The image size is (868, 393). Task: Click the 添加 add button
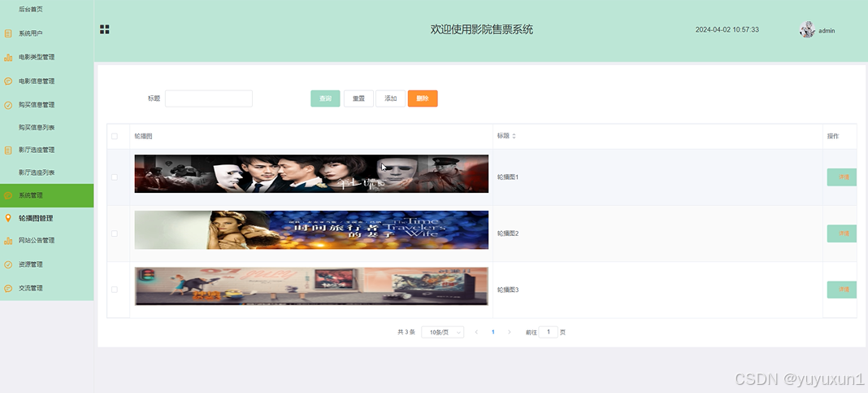[391, 98]
